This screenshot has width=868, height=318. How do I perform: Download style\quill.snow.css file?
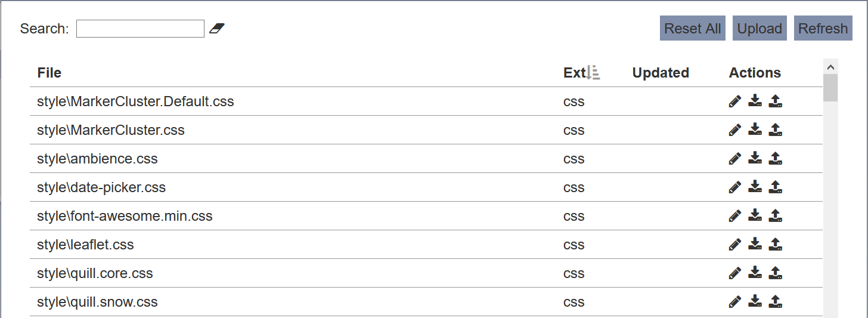tap(755, 301)
